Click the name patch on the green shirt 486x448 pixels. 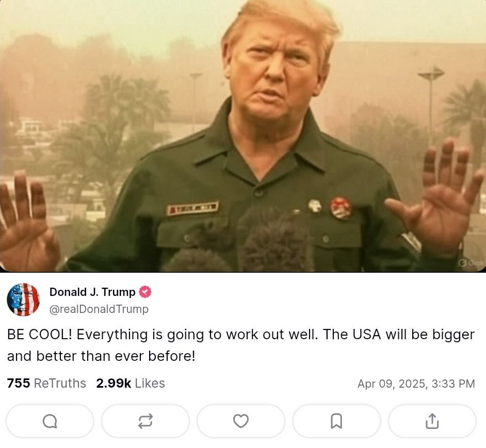(192, 208)
